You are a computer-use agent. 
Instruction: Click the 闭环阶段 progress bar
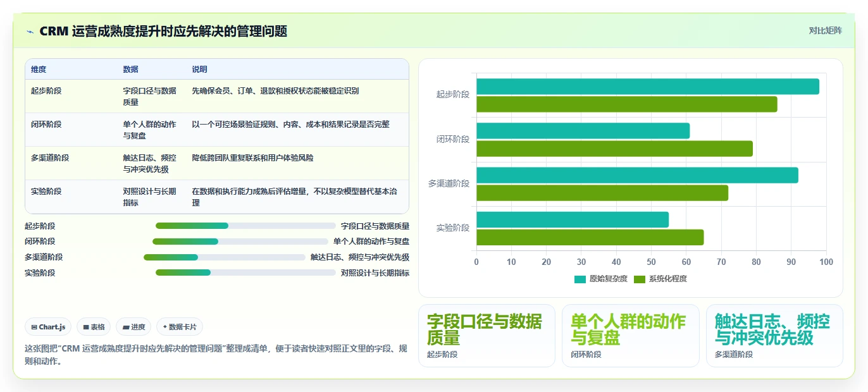coord(240,242)
